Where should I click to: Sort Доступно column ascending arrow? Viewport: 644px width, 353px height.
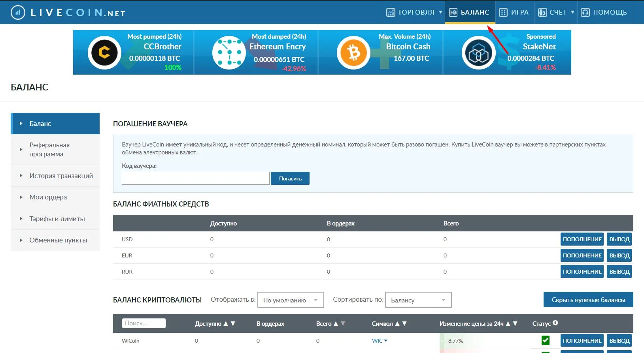click(226, 323)
